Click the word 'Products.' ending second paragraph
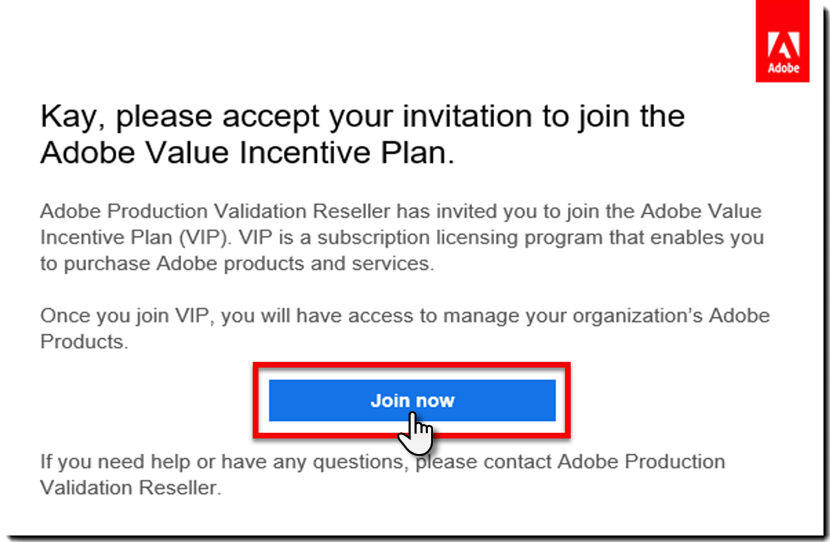830x542 pixels. point(84,341)
